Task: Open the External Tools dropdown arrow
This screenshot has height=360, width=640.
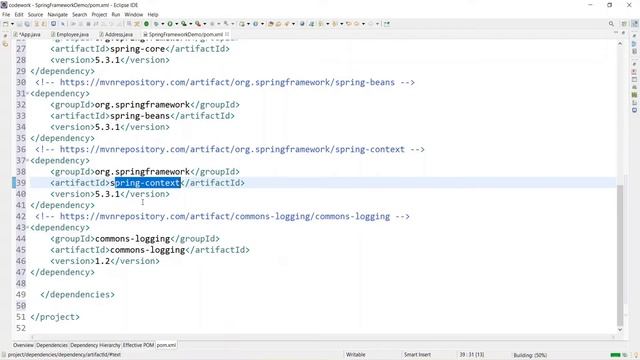Action: coord(204,24)
